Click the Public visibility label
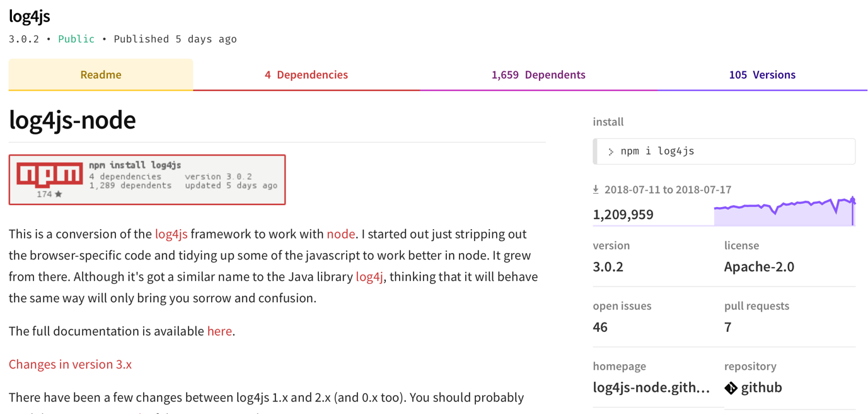Image resolution: width=868 pixels, height=414 pixels. [76, 38]
